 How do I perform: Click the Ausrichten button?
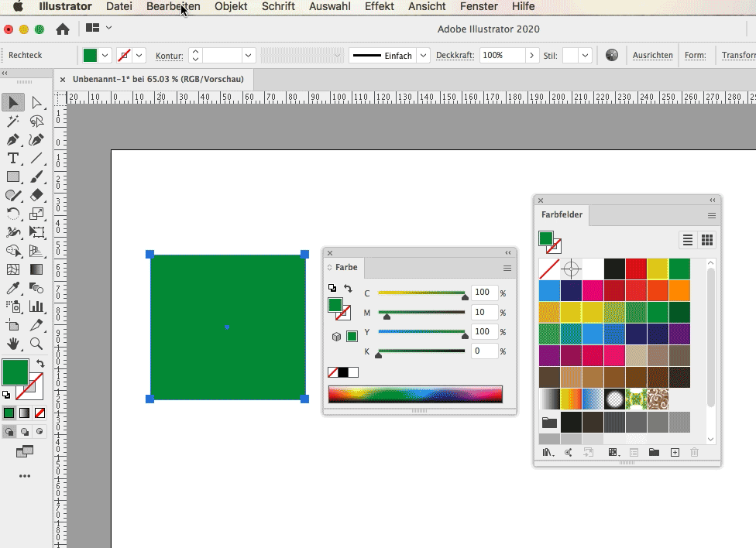click(652, 56)
